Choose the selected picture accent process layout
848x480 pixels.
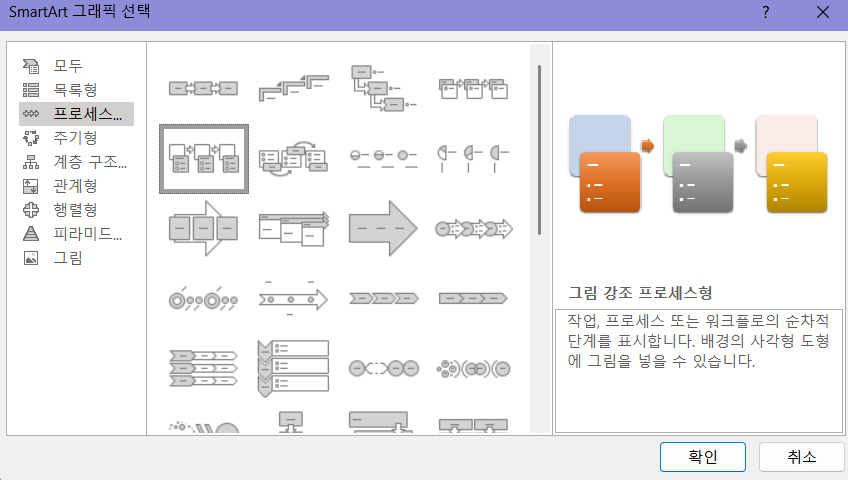(204, 158)
